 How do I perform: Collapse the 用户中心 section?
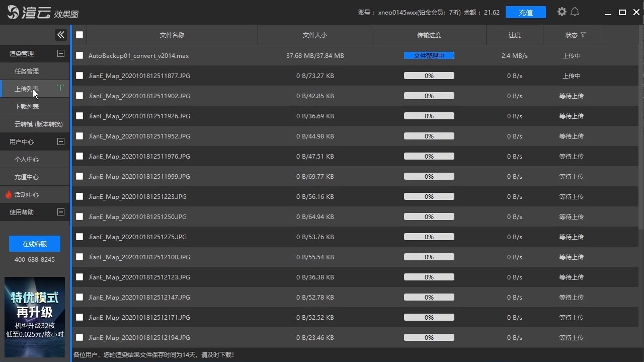click(61, 141)
